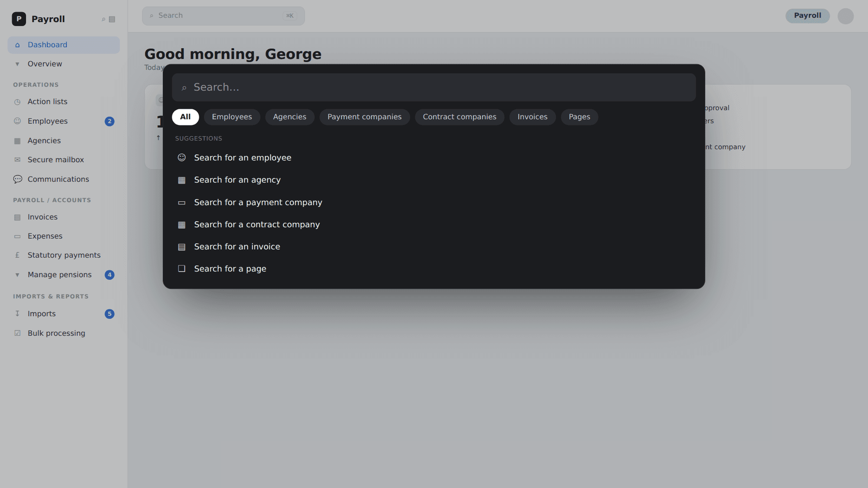This screenshot has width=868, height=488.
Task: Expand the Overview section arrow
Action: [x=17, y=64]
